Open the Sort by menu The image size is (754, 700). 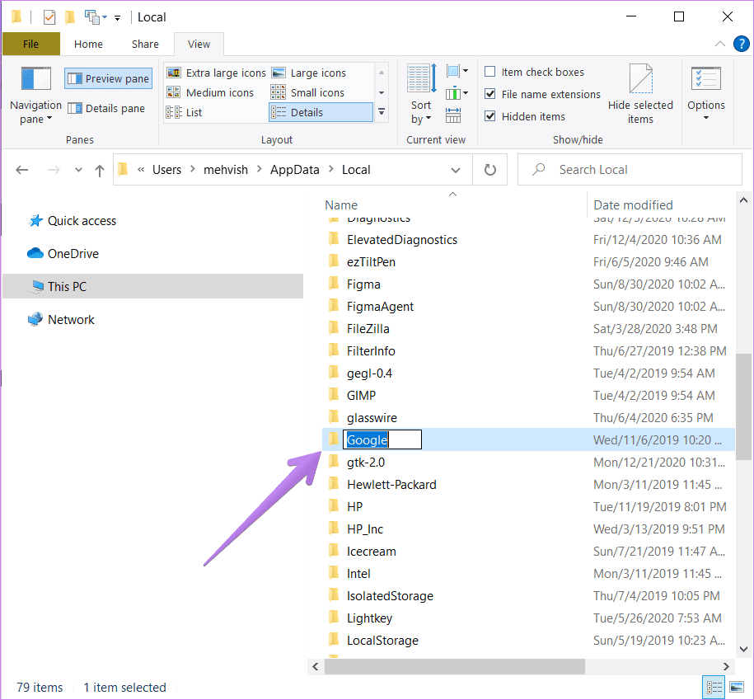pyautogui.click(x=422, y=94)
